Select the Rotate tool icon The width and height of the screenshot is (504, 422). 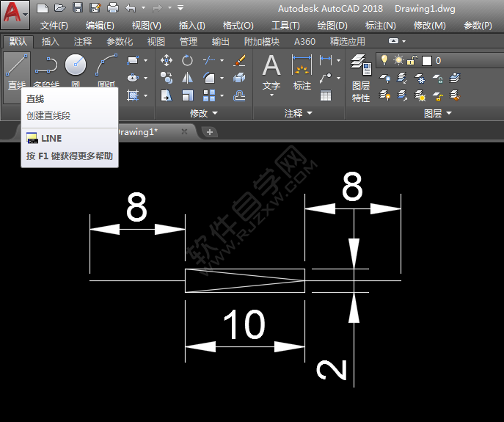(188, 60)
